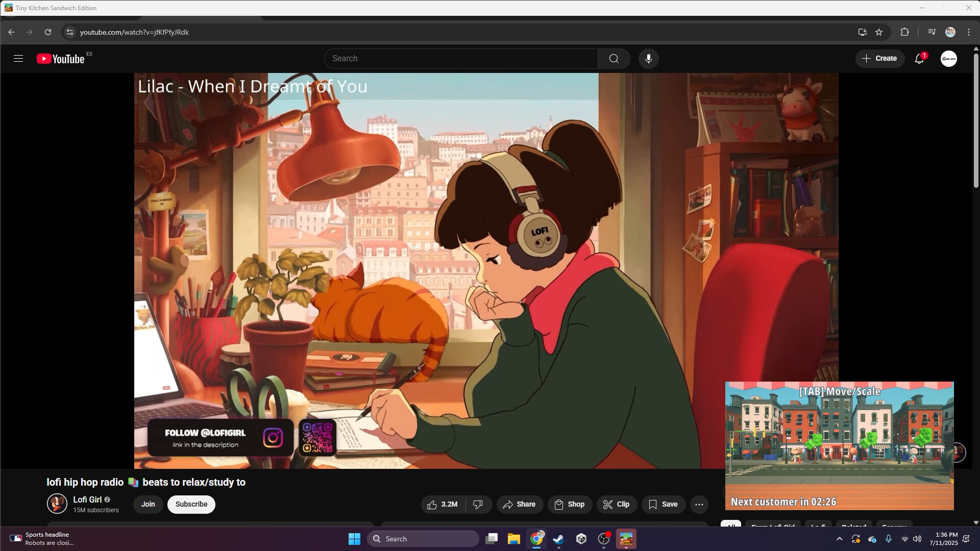This screenshot has height=551, width=980.
Task: Open the browser Extensions puzzle icon
Action: [904, 32]
